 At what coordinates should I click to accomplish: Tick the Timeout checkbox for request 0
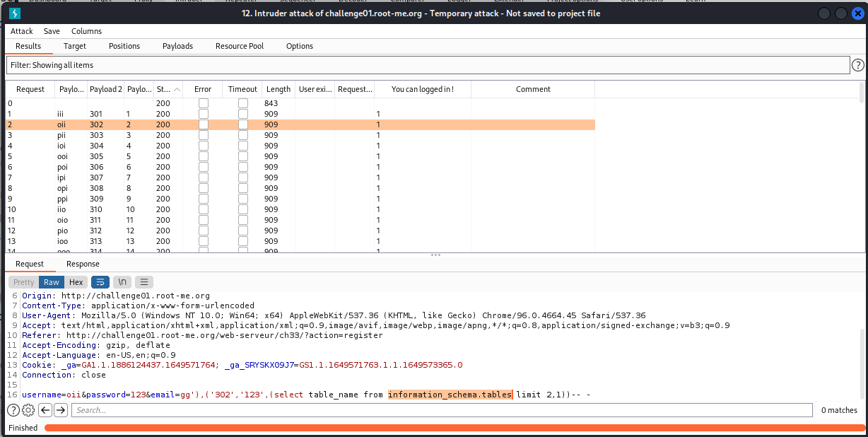click(243, 103)
